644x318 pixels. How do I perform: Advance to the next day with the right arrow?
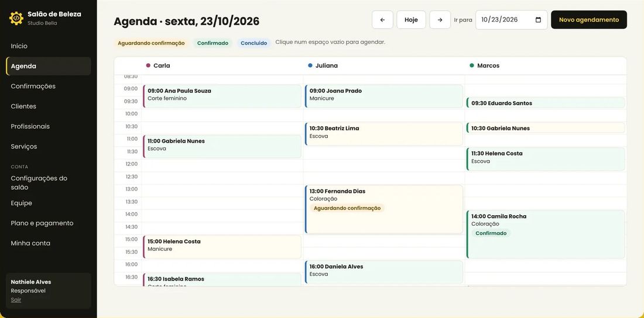[440, 20]
